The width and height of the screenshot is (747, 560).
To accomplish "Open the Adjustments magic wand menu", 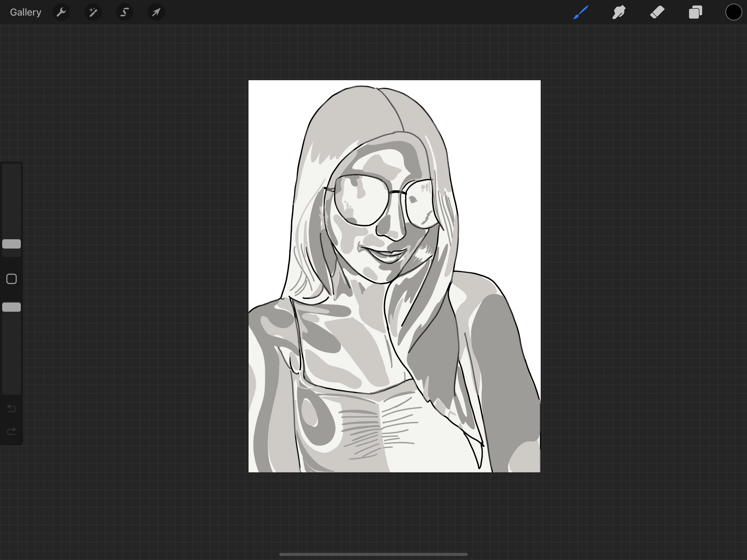I will [93, 13].
